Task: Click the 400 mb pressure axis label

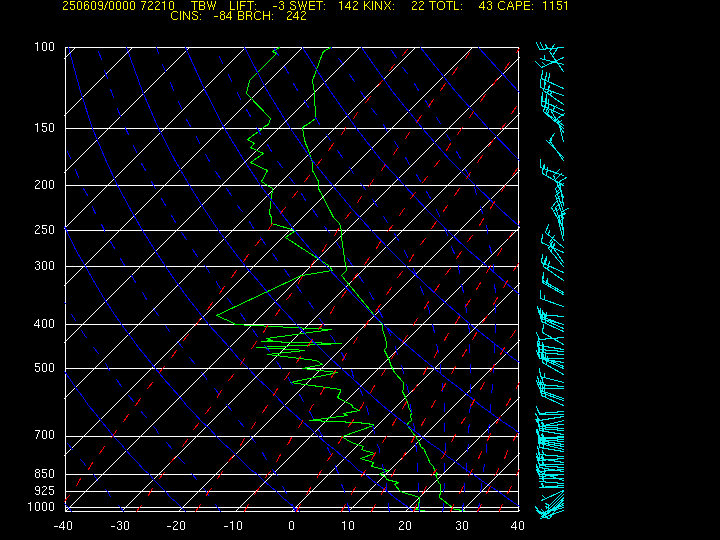Action: coord(45,324)
